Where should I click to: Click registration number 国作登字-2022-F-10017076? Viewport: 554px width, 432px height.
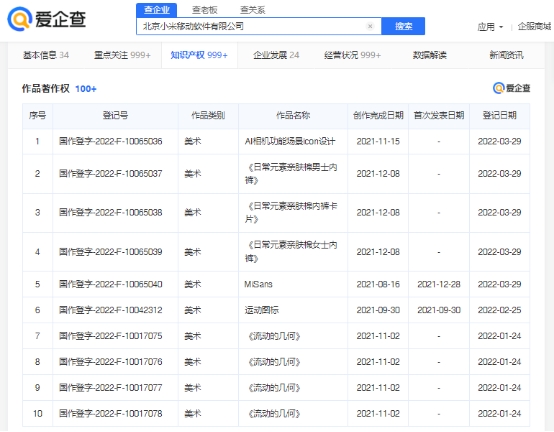(x=111, y=362)
